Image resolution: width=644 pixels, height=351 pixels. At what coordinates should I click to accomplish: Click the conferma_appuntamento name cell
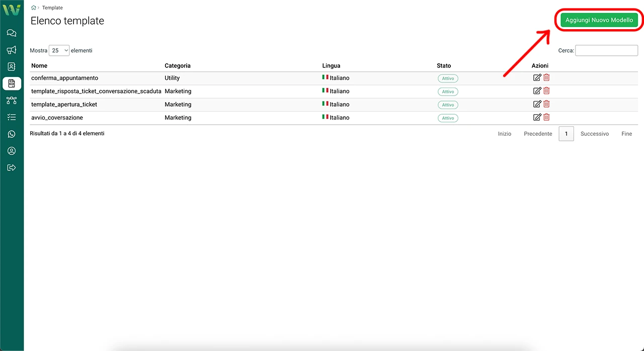[x=64, y=78]
